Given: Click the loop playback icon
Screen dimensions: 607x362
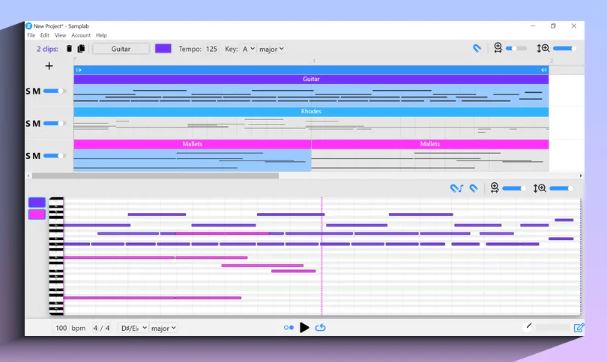Looking at the screenshot, I should (x=320, y=328).
